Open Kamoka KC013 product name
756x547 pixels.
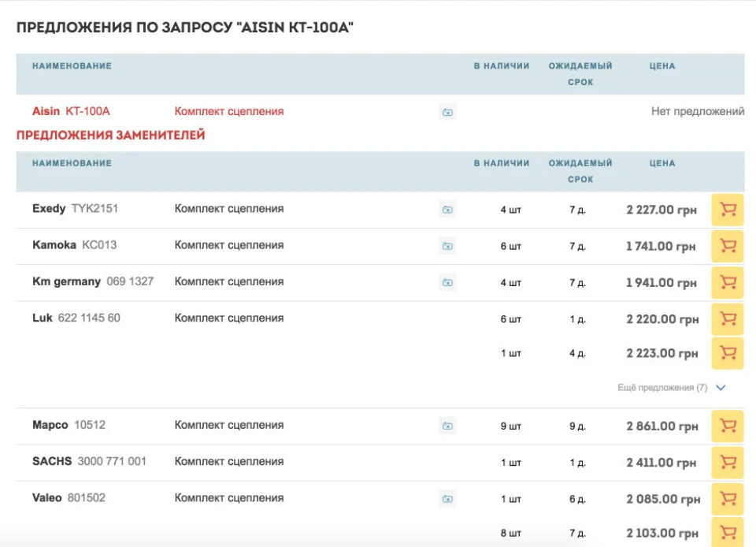pos(74,245)
